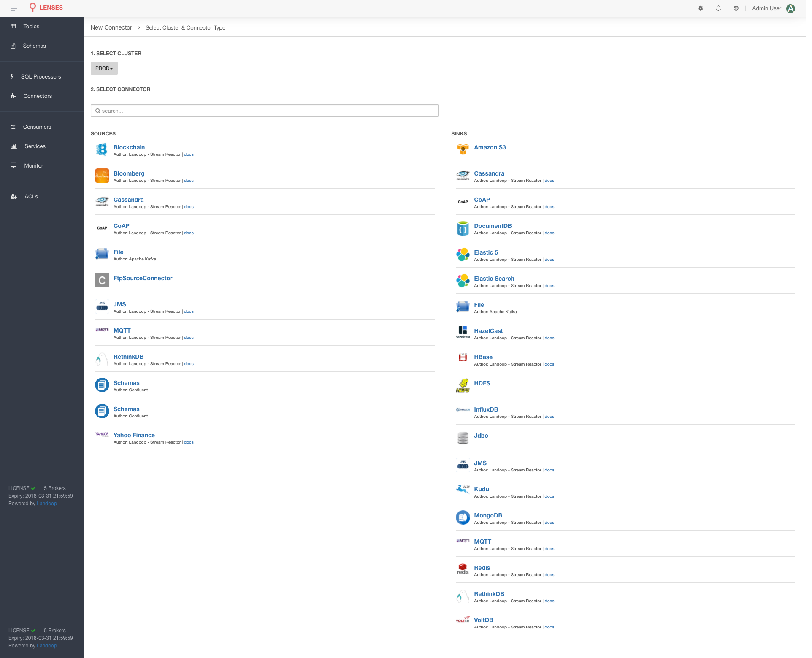
Task: Open the settings gear in the top bar
Action: pyautogui.click(x=701, y=8)
